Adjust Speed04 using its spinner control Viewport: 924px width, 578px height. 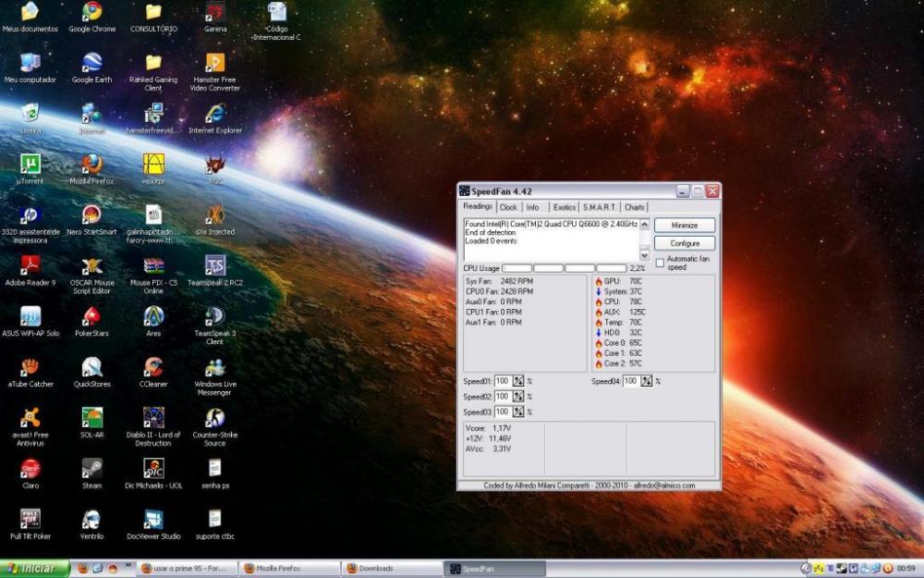coord(647,381)
